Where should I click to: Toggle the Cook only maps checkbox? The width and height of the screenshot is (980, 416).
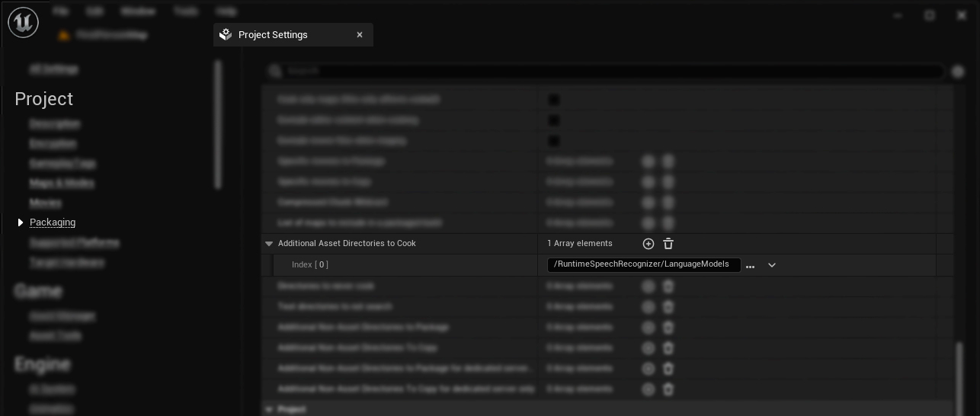[x=554, y=100]
